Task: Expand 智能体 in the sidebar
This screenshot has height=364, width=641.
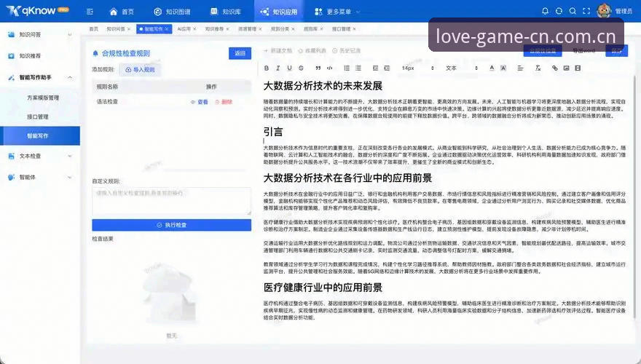Action: point(40,178)
